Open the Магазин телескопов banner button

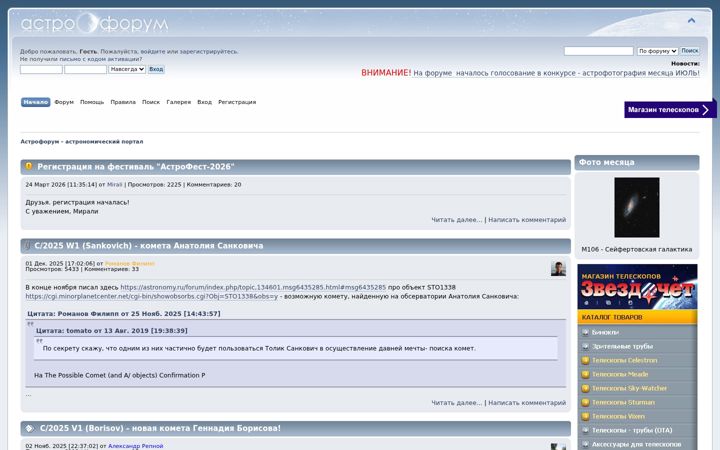(670, 110)
